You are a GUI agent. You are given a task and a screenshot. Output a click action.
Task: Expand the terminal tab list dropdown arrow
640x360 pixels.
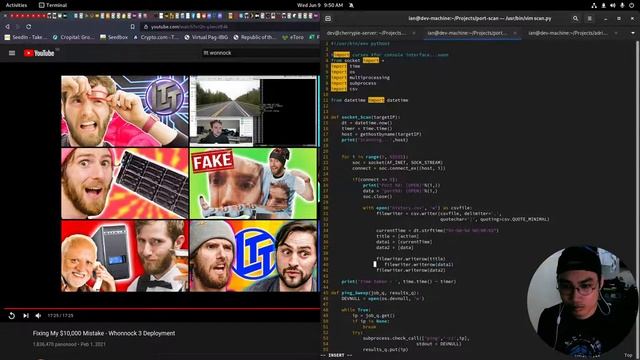(x=633, y=33)
